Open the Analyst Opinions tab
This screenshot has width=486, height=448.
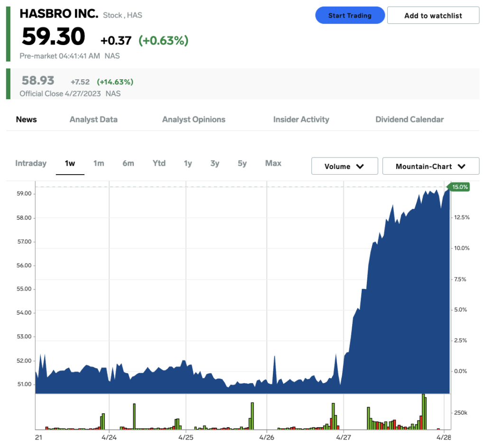194,120
